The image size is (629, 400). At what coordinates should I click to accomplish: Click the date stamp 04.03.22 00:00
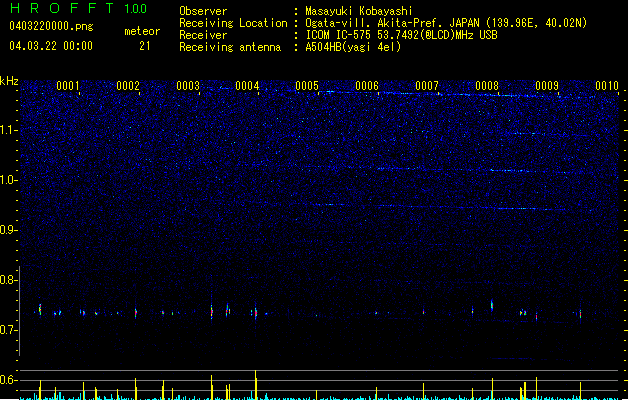pyautogui.click(x=51, y=46)
